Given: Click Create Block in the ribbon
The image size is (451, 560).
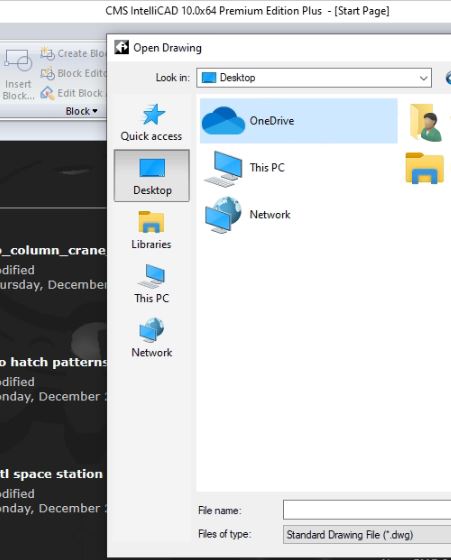Looking at the screenshot, I should (x=73, y=54).
